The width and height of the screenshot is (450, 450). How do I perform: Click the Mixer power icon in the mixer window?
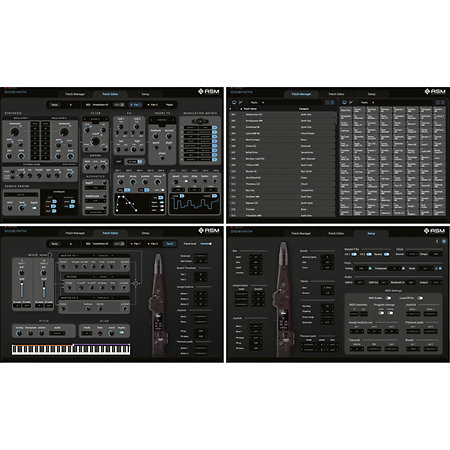click(50, 255)
